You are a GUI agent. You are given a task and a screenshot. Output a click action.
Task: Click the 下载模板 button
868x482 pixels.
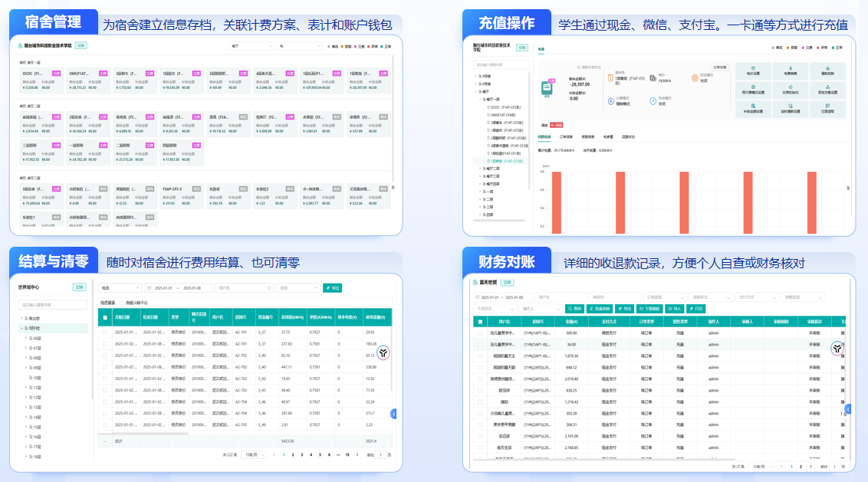[649, 309]
